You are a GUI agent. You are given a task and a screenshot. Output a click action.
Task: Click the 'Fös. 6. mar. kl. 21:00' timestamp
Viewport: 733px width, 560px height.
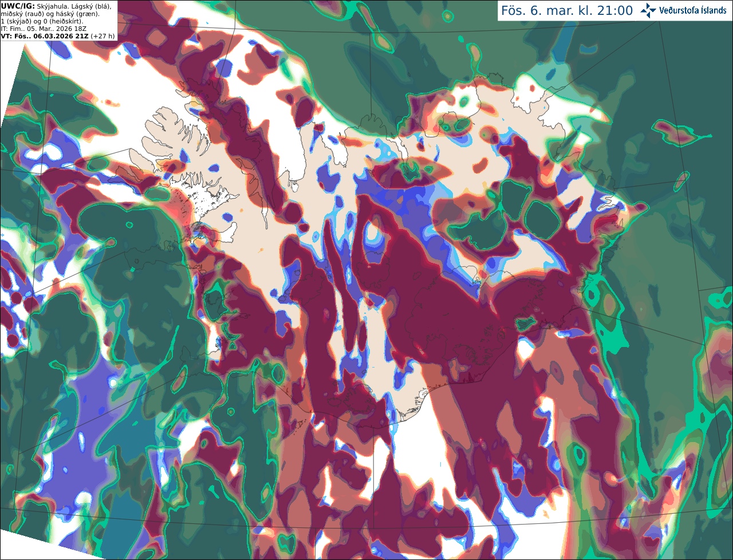[567, 10]
